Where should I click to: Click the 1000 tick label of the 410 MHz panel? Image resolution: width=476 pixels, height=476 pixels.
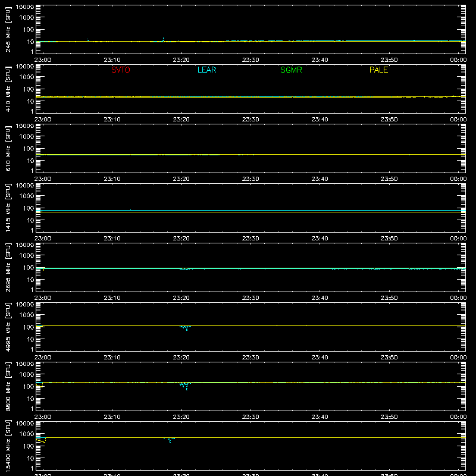27,77
